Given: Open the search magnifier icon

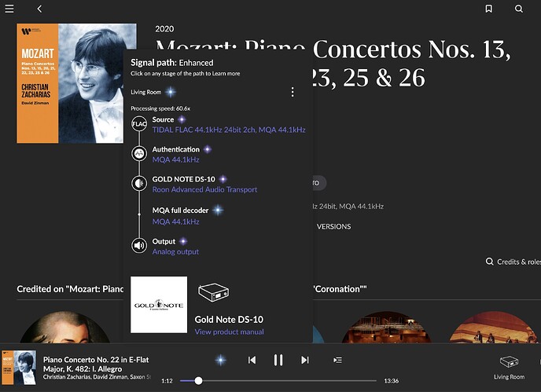Looking at the screenshot, I should click(518, 9).
